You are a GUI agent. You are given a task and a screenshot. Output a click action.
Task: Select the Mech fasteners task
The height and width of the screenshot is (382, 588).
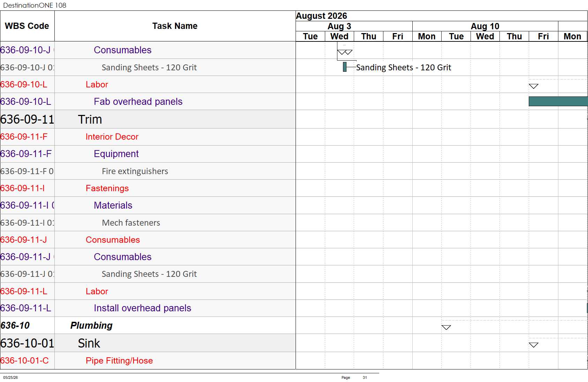tap(131, 223)
